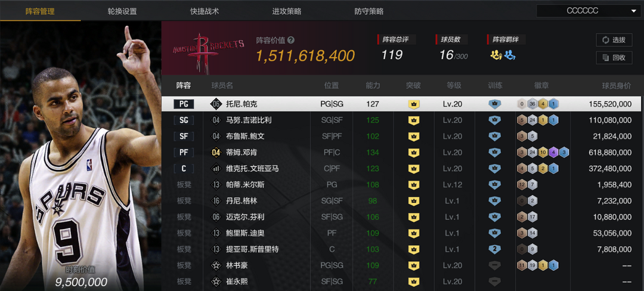Open the 防守策略 tab
Screen dimensions: 644x291
pyautogui.click(x=369, y=11)
